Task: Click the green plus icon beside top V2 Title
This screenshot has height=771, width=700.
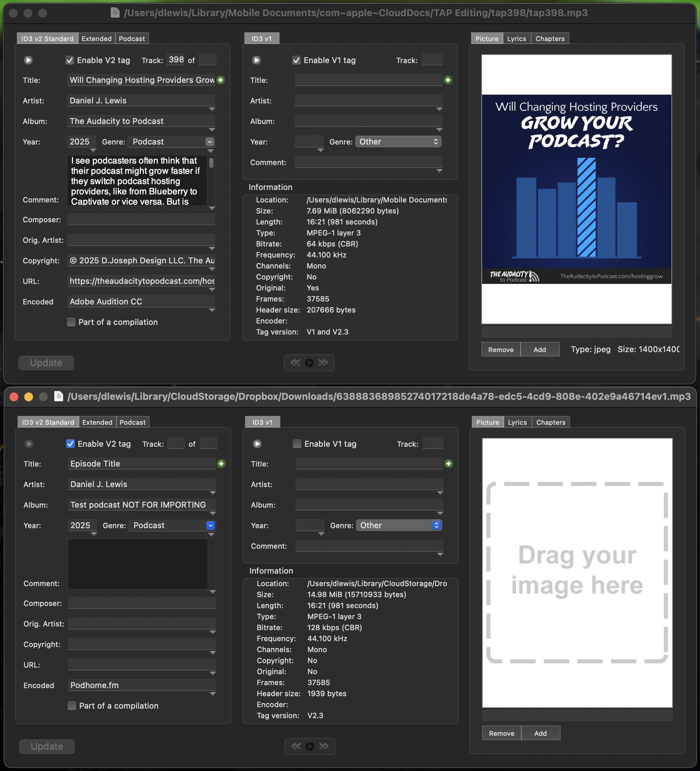Action: [221, 80]
